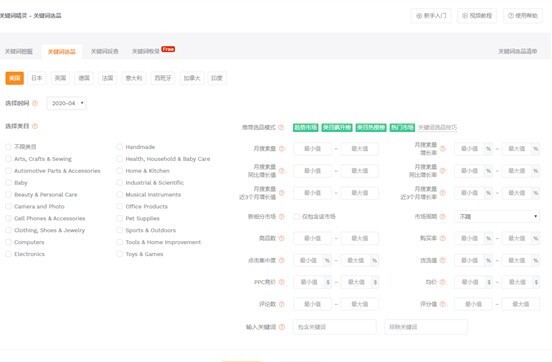Viewport: 552px width, 362px height.
Task: Click the help icon beside 推荐选品模式
Action: (281, 127)
